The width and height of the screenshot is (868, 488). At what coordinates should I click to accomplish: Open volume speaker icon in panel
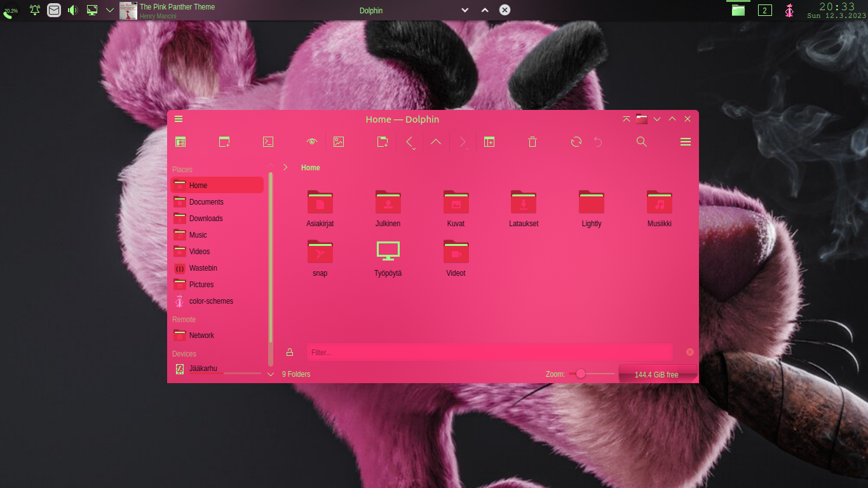[x=72, y=10]
